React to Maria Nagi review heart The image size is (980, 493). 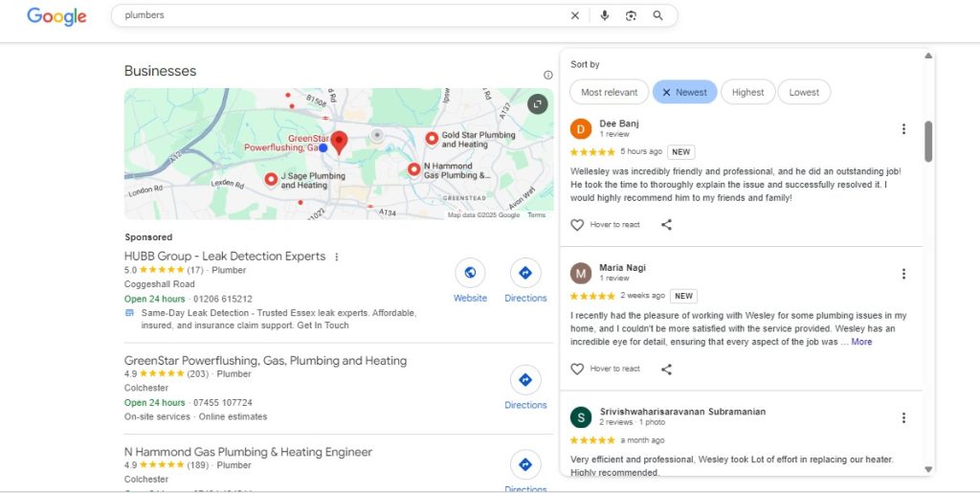577,369
